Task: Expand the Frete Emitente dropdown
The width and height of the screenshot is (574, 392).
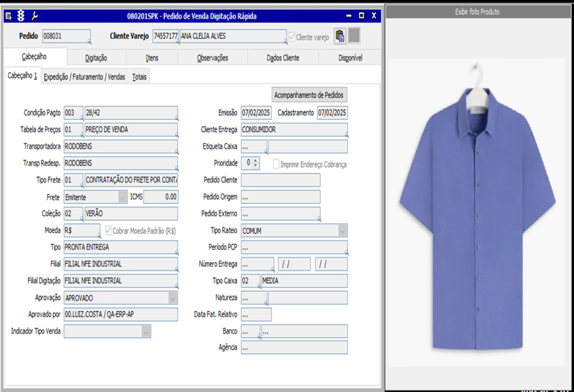Action: pos(122,197)
